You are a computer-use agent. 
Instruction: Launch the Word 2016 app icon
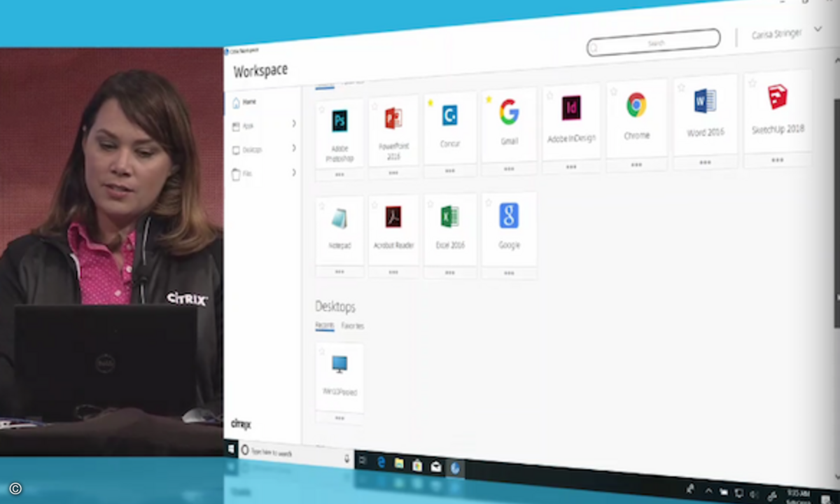[x=705, y=101]
